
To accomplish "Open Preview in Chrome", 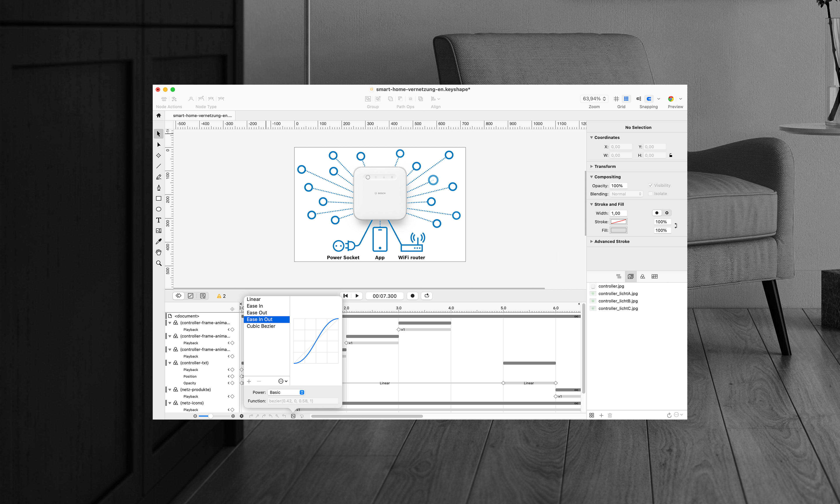I will pos(671,99).
